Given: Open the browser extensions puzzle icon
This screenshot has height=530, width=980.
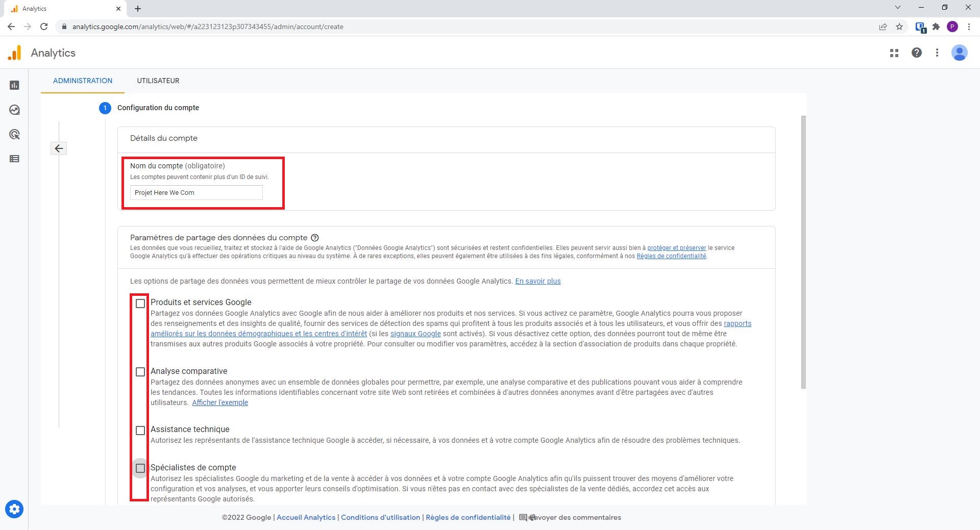Looking at the screenshot, I should click(936, 27).
